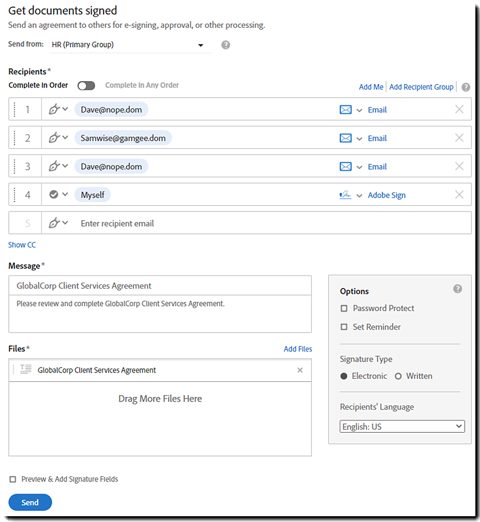Click GlobalCorp Client Services Agreement file name
The width and height of the screenshot is (480, 522).
97,370
